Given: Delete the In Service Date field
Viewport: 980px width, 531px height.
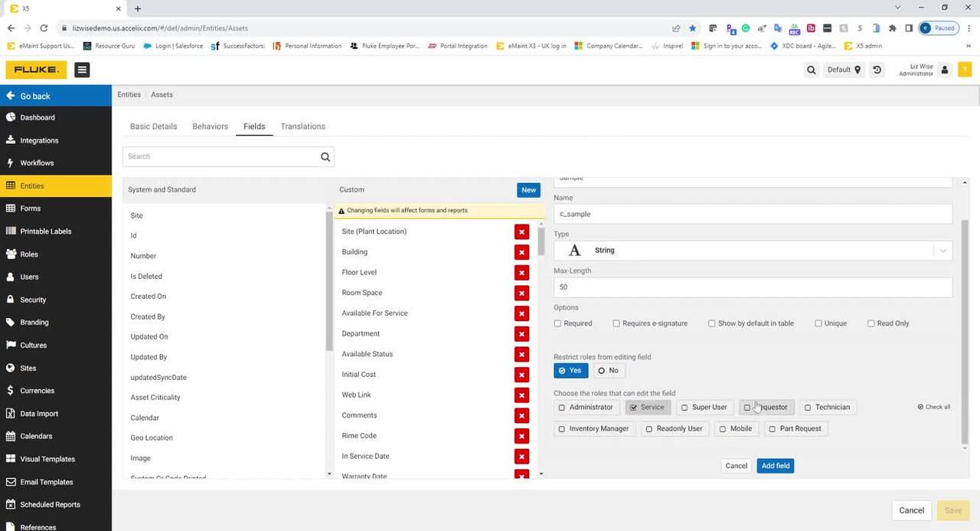Looking at the screenshot, I should 521,457.
